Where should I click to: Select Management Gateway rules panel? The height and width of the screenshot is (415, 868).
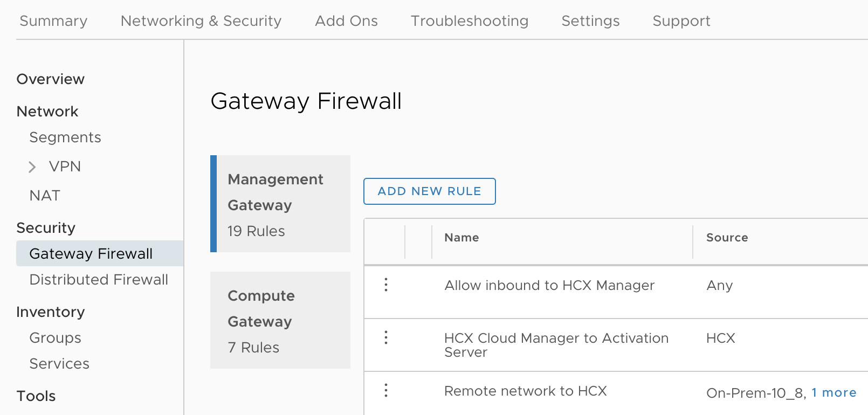(280, 204)
